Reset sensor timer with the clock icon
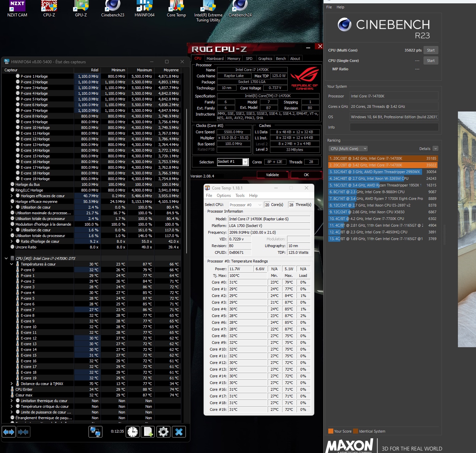 coord(133,432)
